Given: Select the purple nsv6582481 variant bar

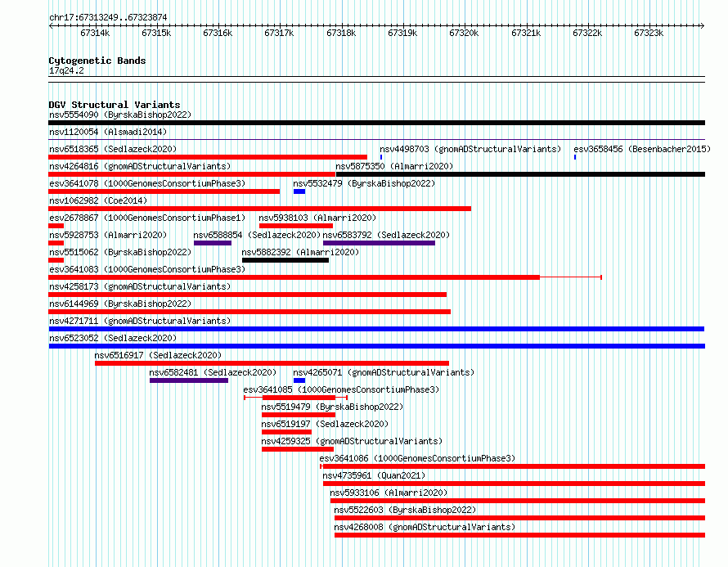Looking at the screenshot, I should (x=189, y=380).
